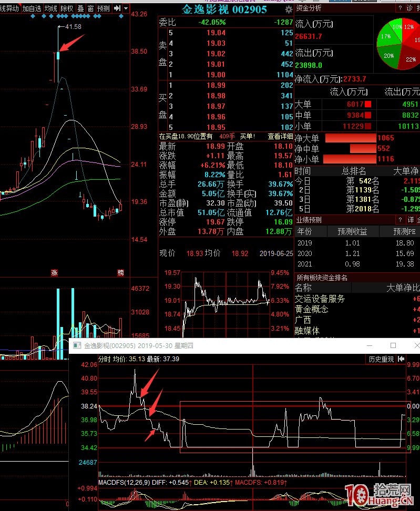Click the 名称 column header in sector ranking
Image resolution: width=420 pixels, height=511 pixels.
[x=303, y=288]
